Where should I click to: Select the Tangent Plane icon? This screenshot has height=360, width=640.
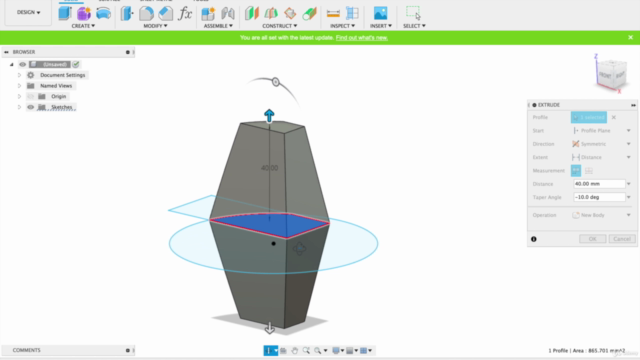coord(290,13)
